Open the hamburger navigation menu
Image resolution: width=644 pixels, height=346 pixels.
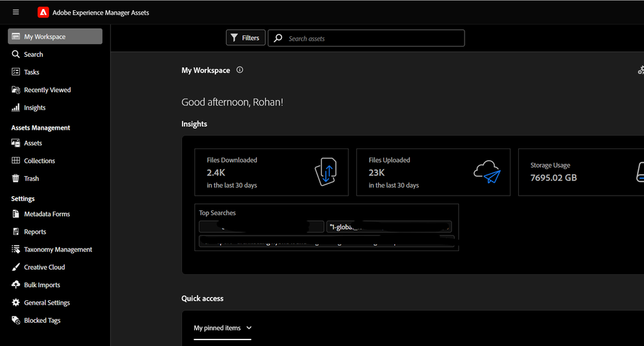tap(15, 12)
